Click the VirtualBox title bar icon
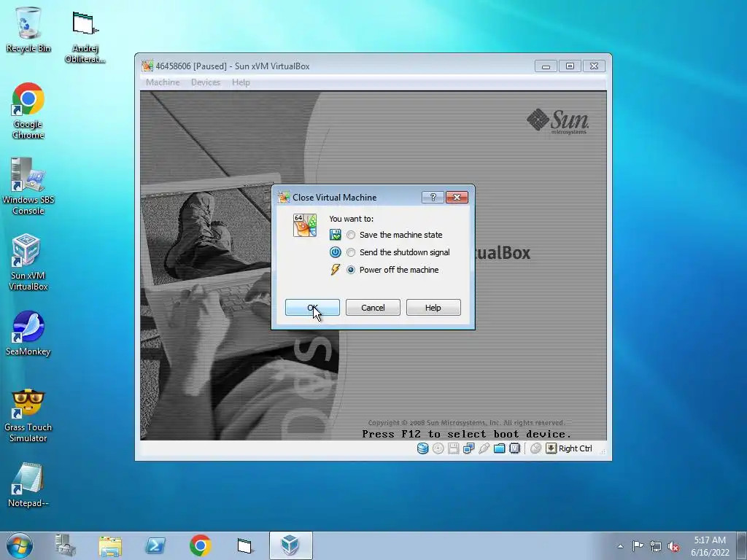 147,66
